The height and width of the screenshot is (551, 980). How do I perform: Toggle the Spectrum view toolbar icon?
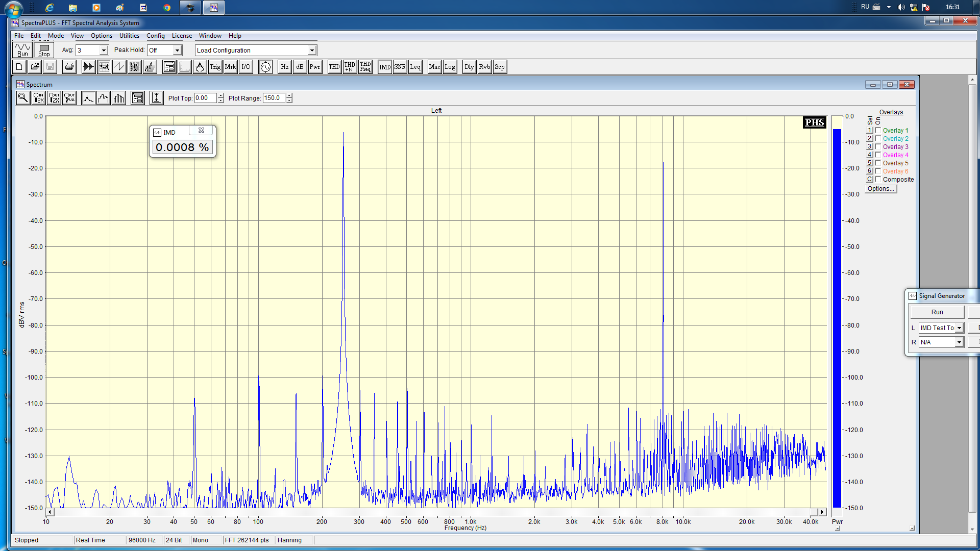coord(104,67)
